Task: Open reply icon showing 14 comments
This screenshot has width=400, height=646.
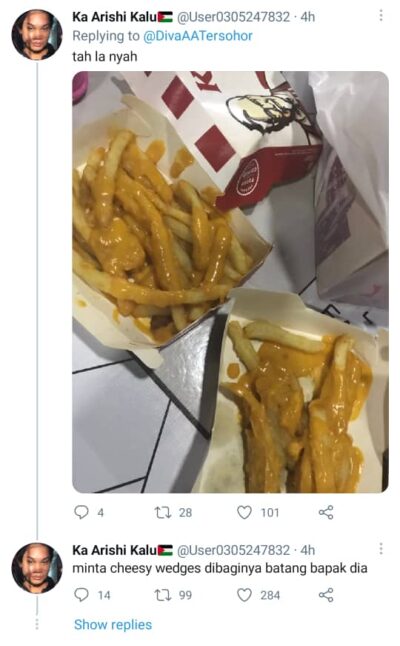Action: (81, 595)
